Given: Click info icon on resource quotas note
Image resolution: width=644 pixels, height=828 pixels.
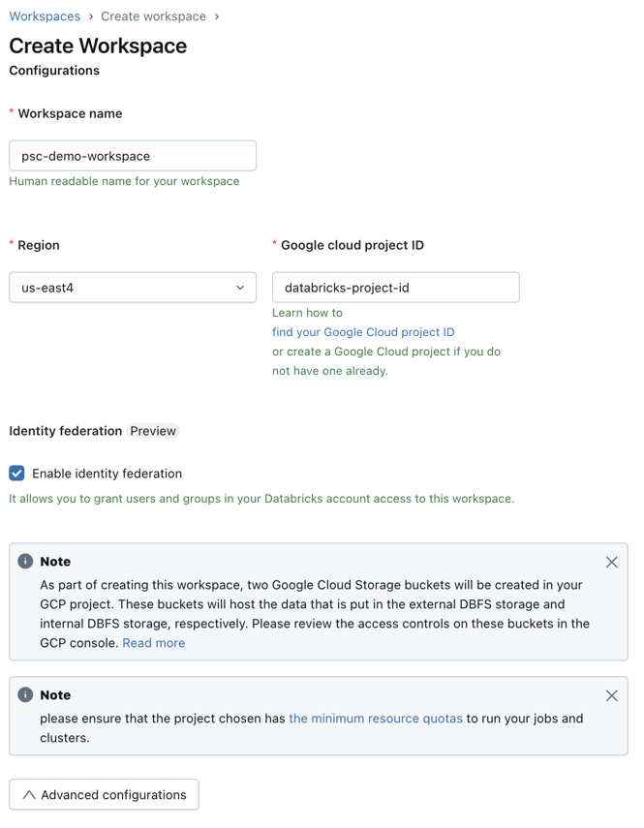Looking at the screenshot, I should pyautogui.click(x=25, y=695).
